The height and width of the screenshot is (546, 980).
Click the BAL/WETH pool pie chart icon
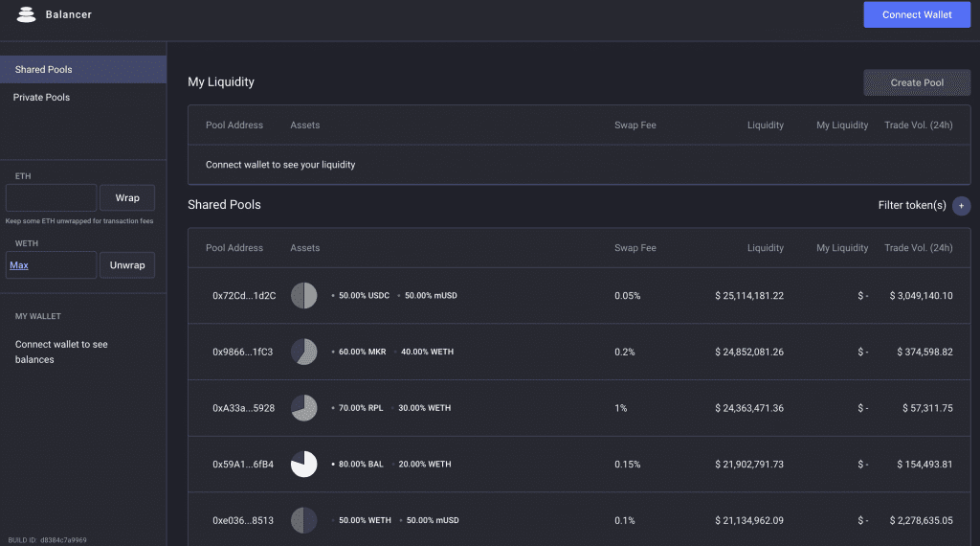pos(303,464)
